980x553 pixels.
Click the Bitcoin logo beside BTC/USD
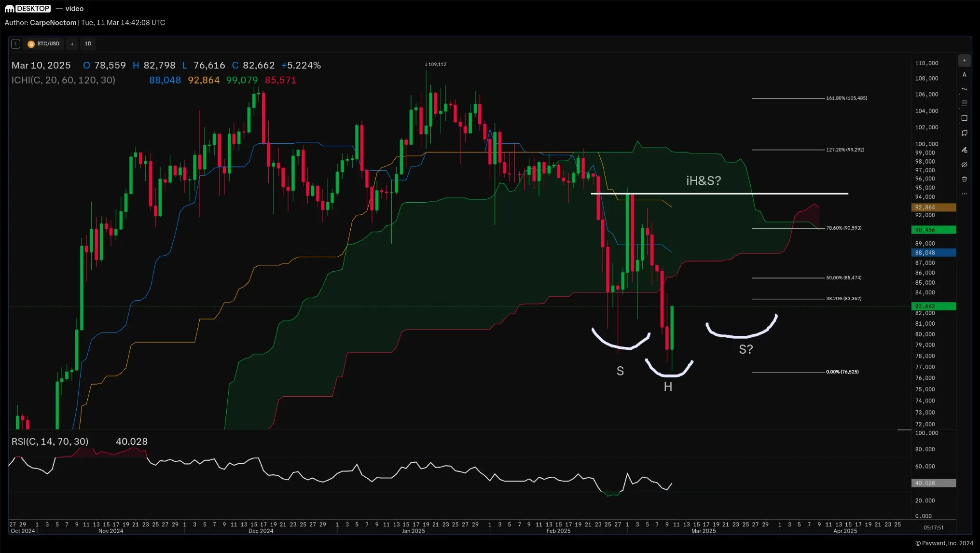point(31,44)
